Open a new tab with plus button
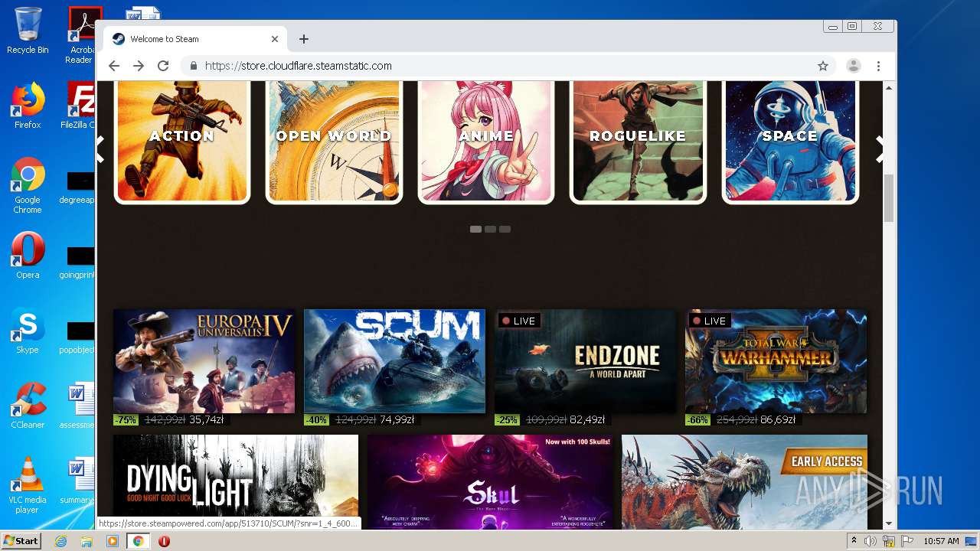Image resolution: width=980 pixels, height=551 pixels. tap(304, 39)
